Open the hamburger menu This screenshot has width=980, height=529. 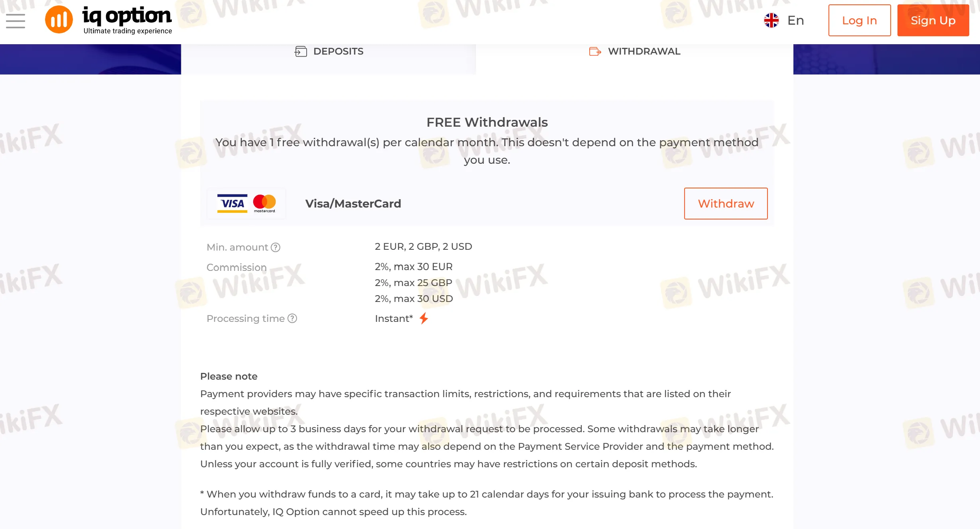pos(16,21)
